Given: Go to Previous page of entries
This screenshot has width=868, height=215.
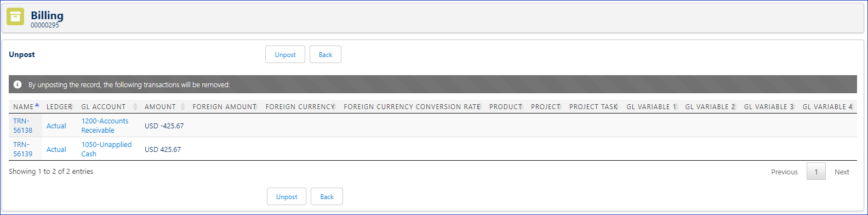Looking at the screenshot, I should 784,172.
